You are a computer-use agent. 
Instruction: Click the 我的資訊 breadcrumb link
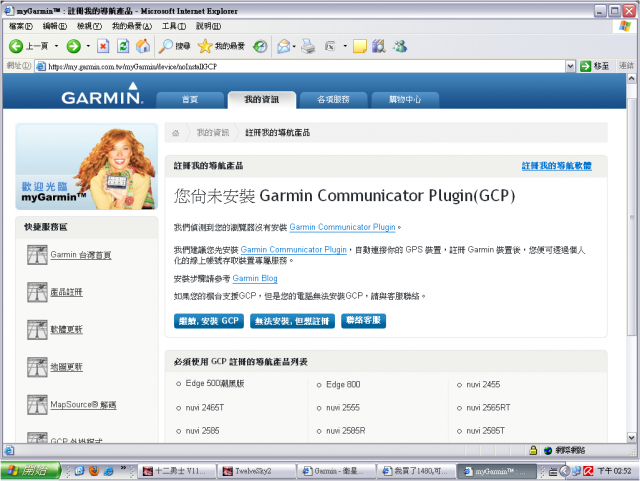[213, 133]
